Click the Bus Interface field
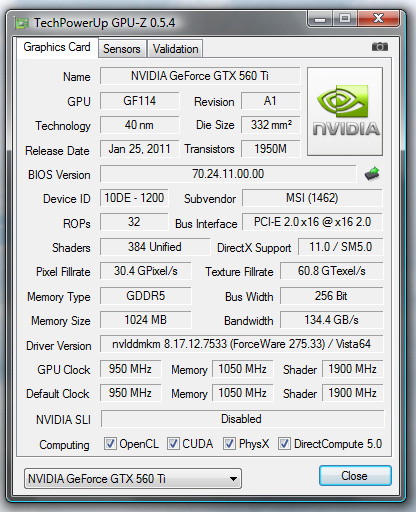Viewport: 416px width, 512px height. pyautogui.click(x=312, y=222)
